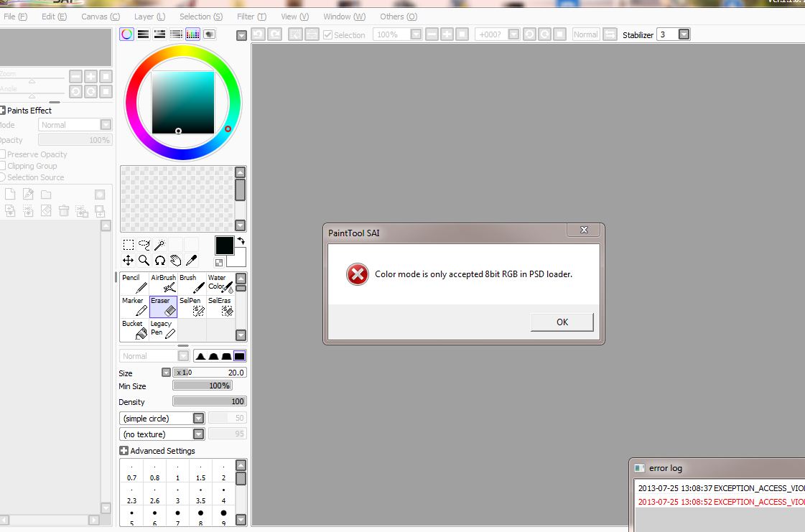Select the Legacy Pen tool
Image resolution: width=805 pixels, height=532 pixels.
(163, 330)
